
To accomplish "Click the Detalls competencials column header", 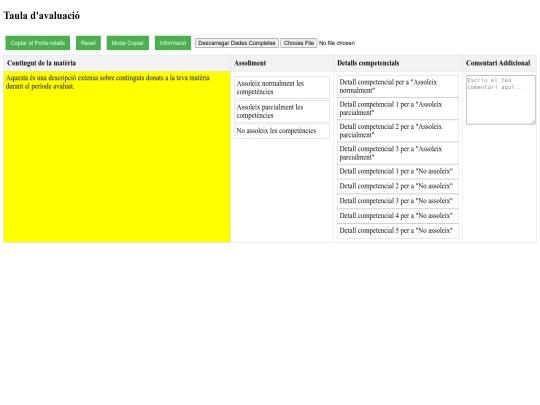I will [398, 63].
